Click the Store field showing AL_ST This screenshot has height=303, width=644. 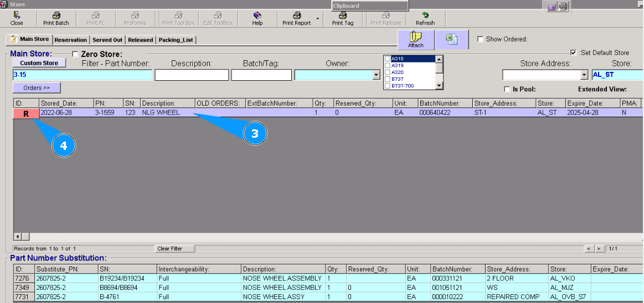[617, 75]
